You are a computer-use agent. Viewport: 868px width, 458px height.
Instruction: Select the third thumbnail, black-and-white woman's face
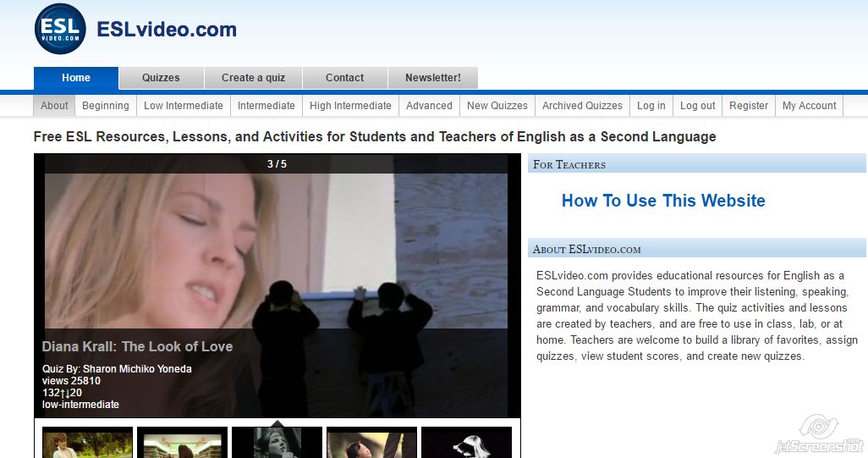tap(277, 443)
